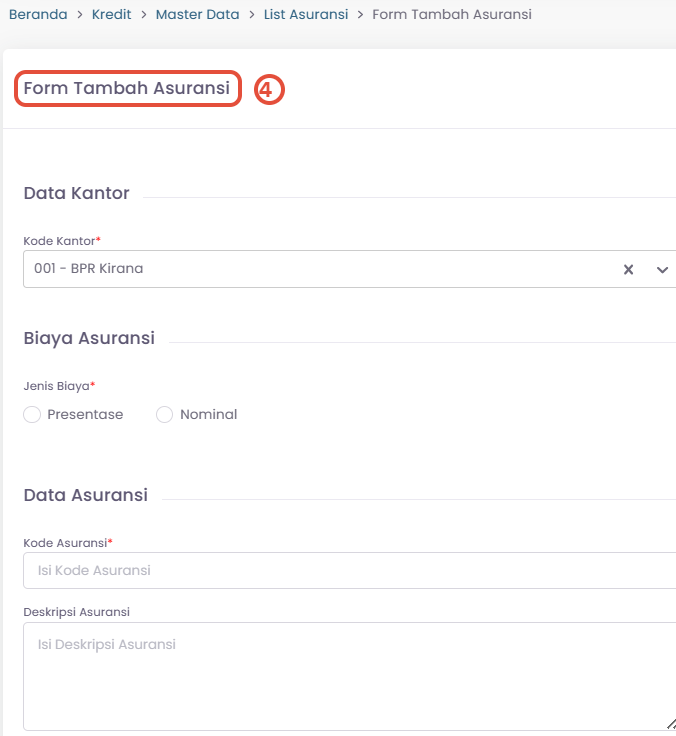
Task: Select the Presentase radio button
Action: point(32,414)
